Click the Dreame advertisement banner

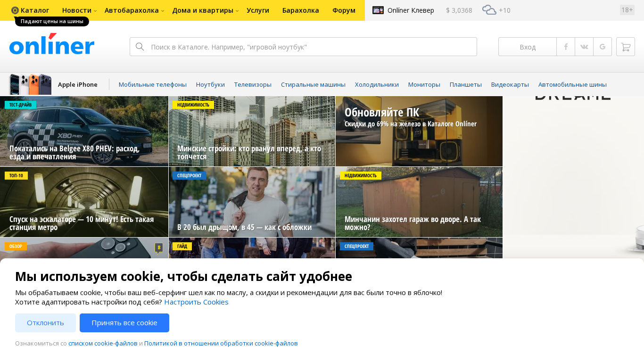[573, 177]
